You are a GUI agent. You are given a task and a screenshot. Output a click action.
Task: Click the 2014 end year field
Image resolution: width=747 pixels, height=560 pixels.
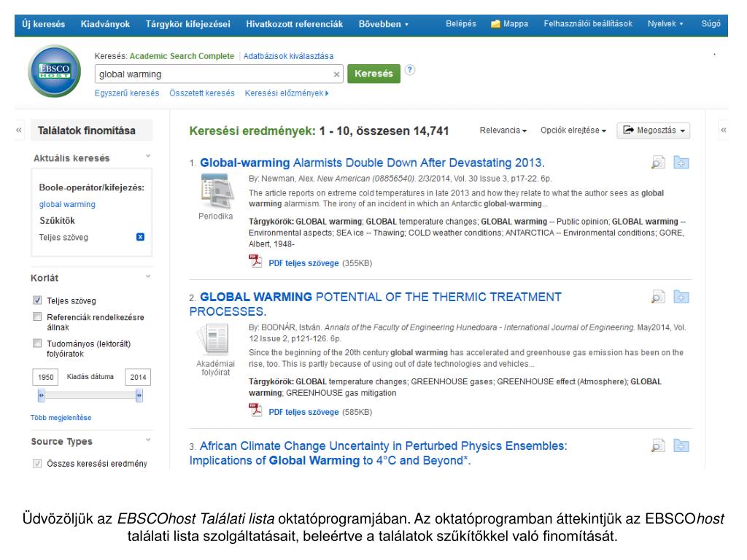(x=138, y=377)
